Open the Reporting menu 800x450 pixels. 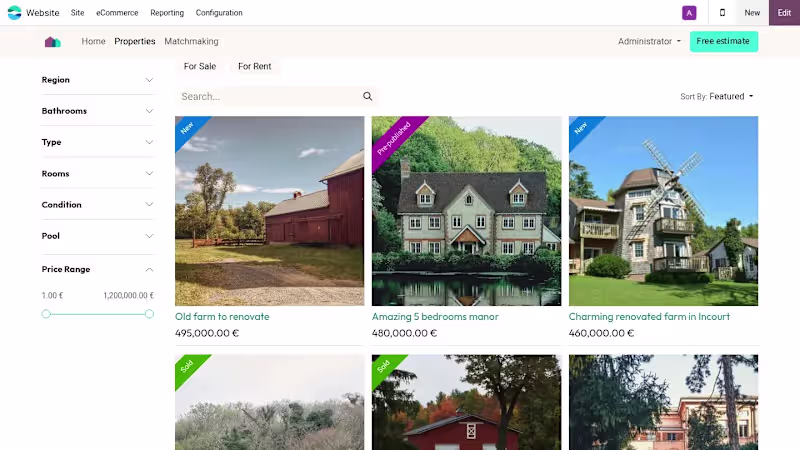click(167, 13)
